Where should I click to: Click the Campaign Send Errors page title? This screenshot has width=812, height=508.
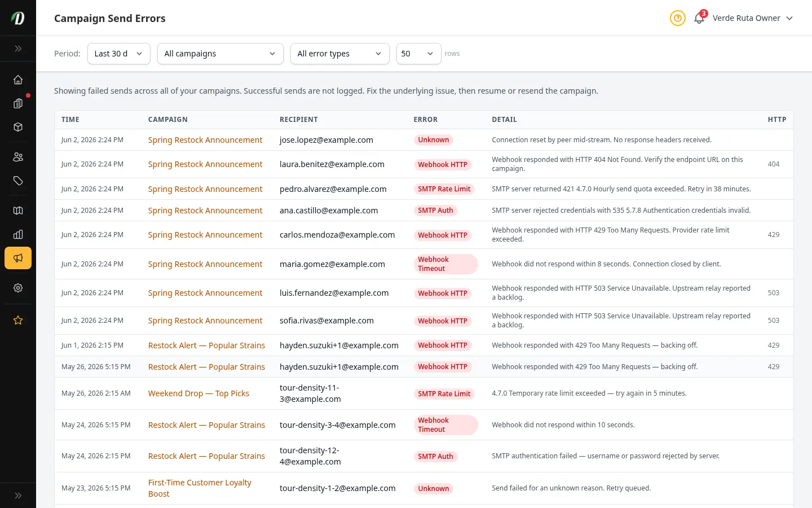tap(110, 18)
